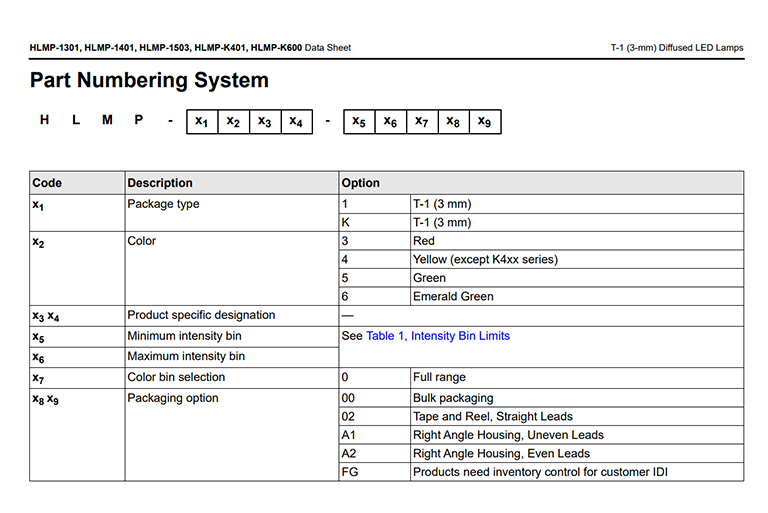Viewport: 768px width, 513px height.
Task: Click the Option column header
Action: tap(541, 183)
